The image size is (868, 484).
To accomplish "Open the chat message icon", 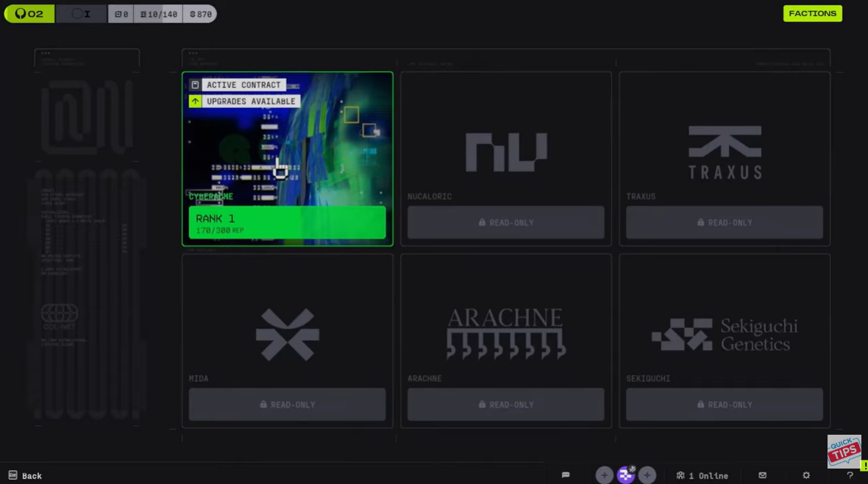I will coord(566,475).
